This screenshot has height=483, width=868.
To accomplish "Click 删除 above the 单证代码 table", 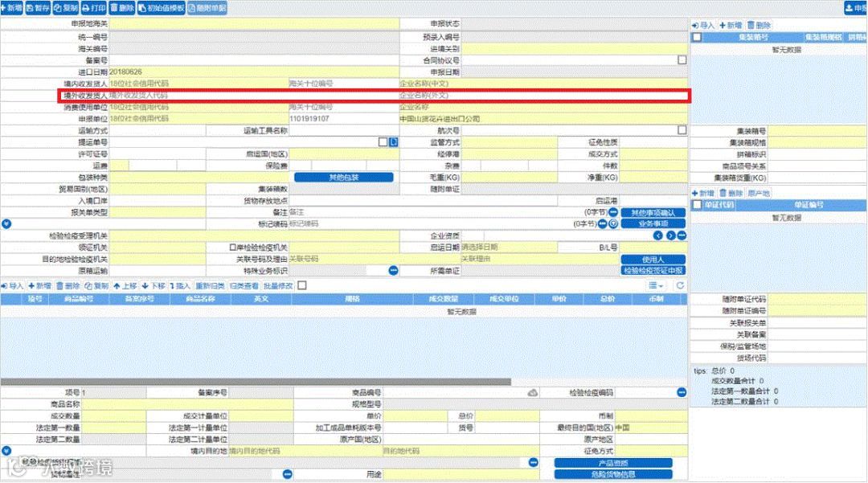I will coord(731,193).
